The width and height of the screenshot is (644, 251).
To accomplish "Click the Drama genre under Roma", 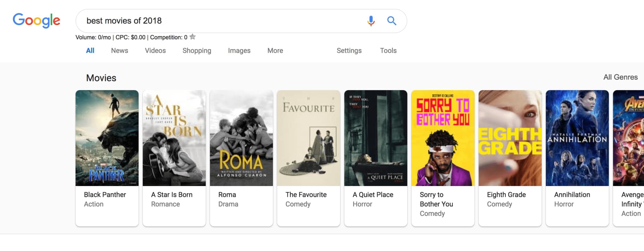I will (228, 204).
